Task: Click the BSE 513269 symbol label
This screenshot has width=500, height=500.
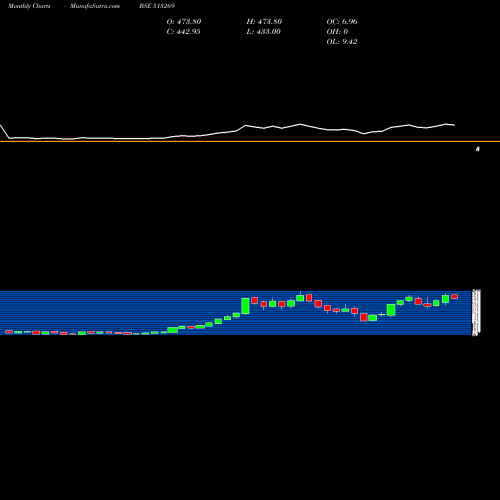Action: [157, 6]
